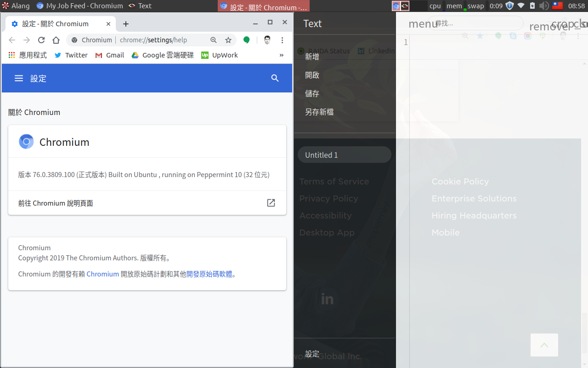Open the Wi-Fi network tray icon

point(521,6)
